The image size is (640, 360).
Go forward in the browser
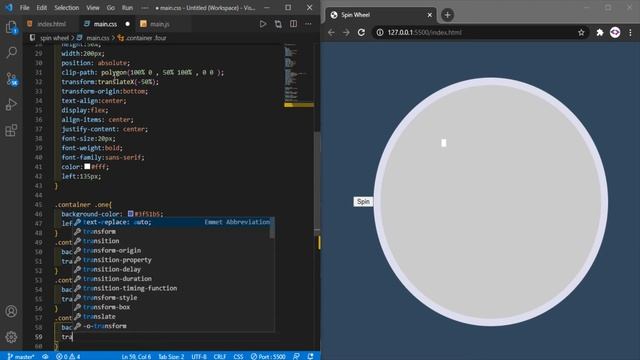346,32
